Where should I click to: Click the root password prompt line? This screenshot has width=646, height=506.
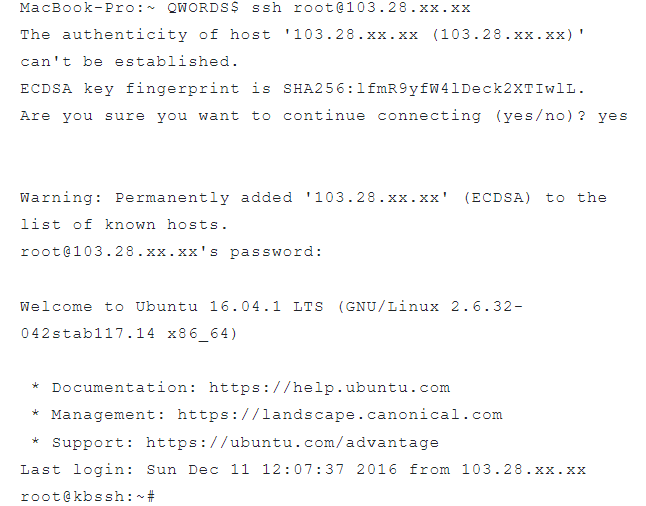pyautogui.click(x=171, y=252)
